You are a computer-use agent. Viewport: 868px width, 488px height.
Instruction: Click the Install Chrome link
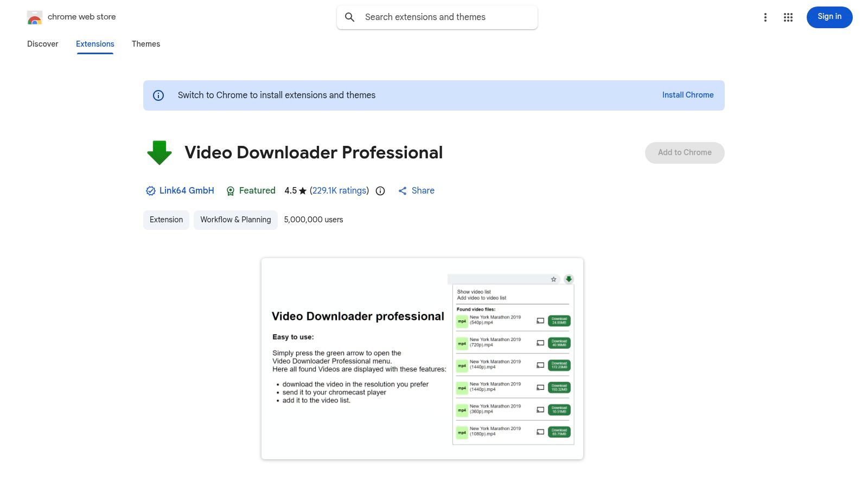tap(688, 95)
